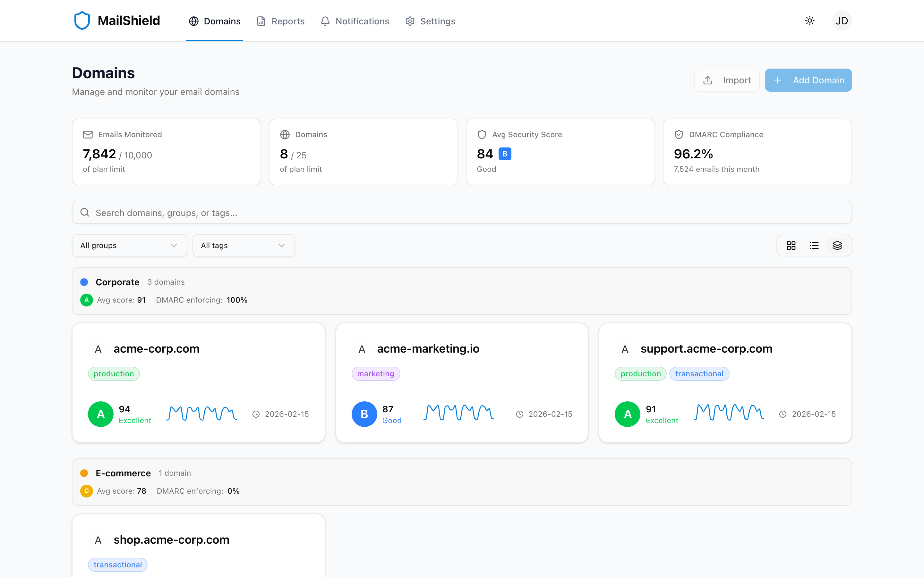Toggle the light/dark theme sun icon
Viewport: 924px width, 577px height.
(x=809, y=21)
